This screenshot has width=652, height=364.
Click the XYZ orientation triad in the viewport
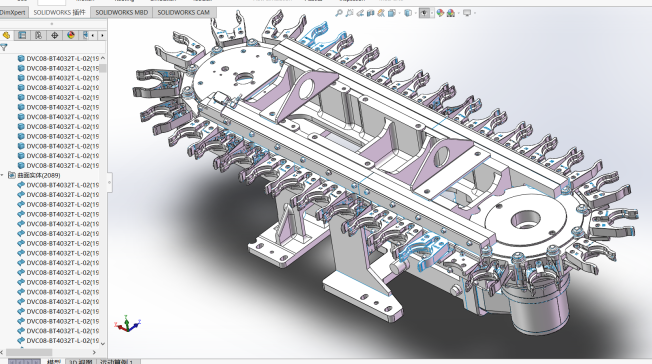point(128,324)
